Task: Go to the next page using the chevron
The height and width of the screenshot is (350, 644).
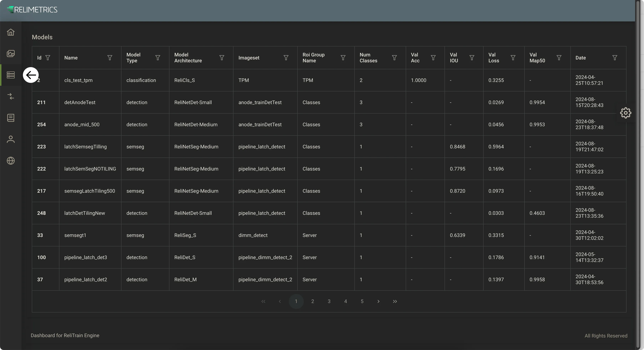Action: 379,301
